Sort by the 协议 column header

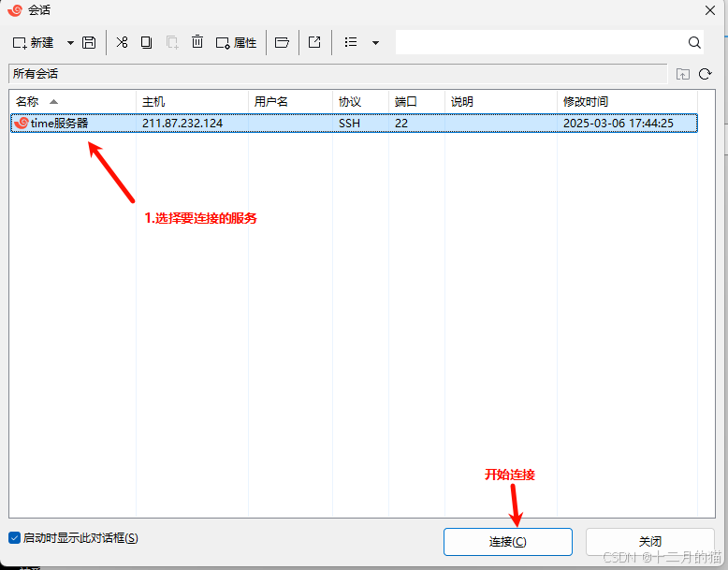[361, 101]
